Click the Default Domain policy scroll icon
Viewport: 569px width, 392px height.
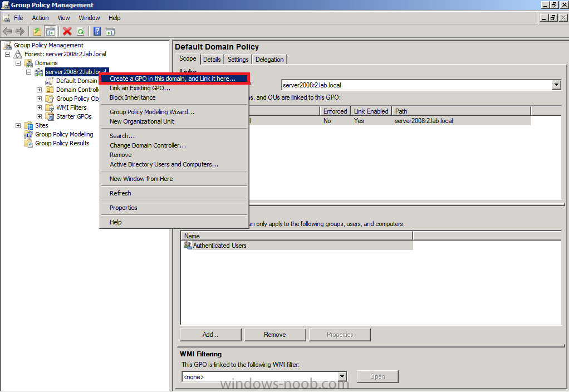(50, 81)
